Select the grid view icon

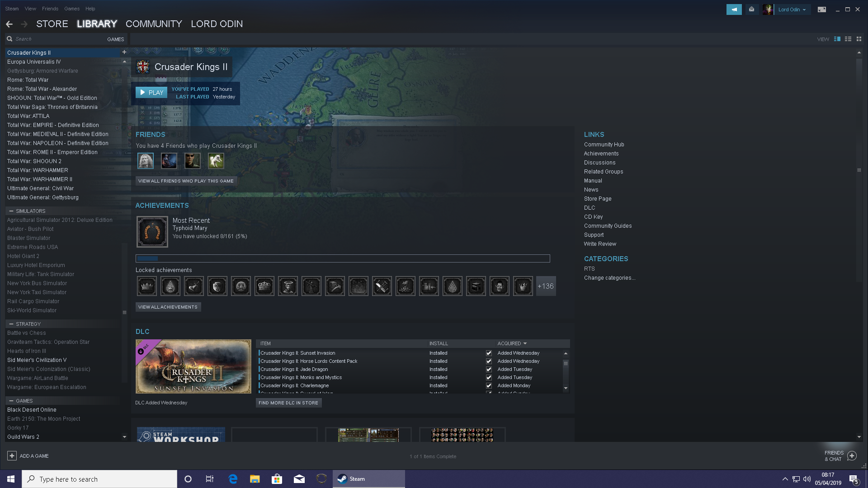pyautogui.click(x=859, y=39)
